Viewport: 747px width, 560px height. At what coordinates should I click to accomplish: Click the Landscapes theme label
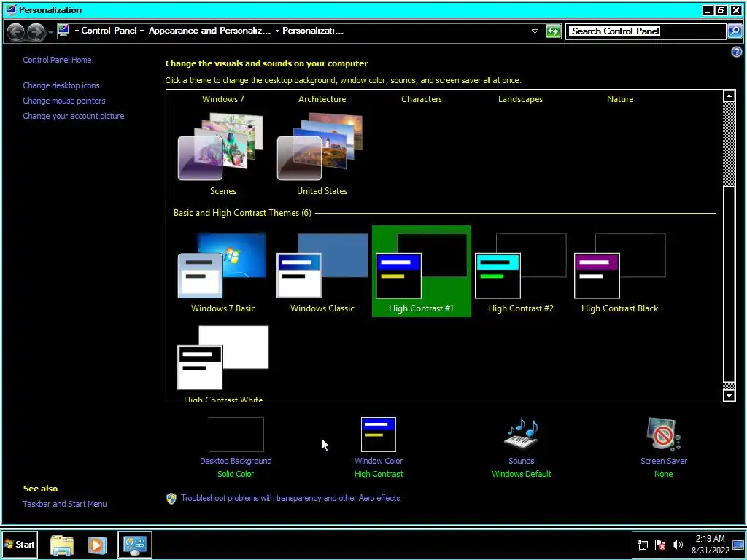pos(520,99)
